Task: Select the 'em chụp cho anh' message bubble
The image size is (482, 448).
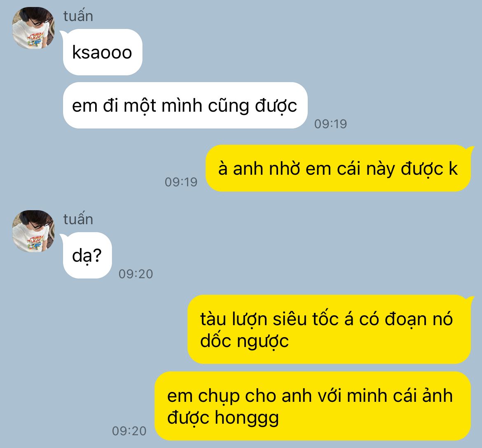Action: click(x=313, y=406)
